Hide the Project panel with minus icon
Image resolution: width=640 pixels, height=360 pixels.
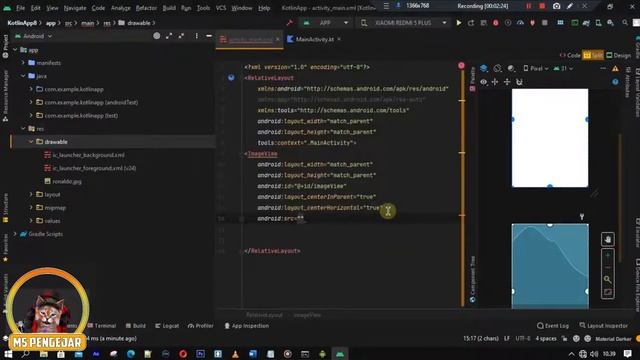point(209,36)
